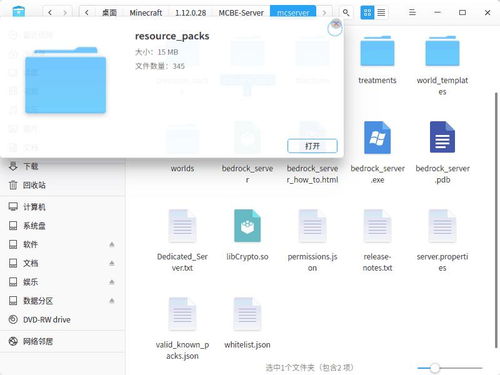Image resolution: width=500 pixels, height=375 pixels.
Task: Click the trash can icon beside 回收站
Action: coord(13,185)
